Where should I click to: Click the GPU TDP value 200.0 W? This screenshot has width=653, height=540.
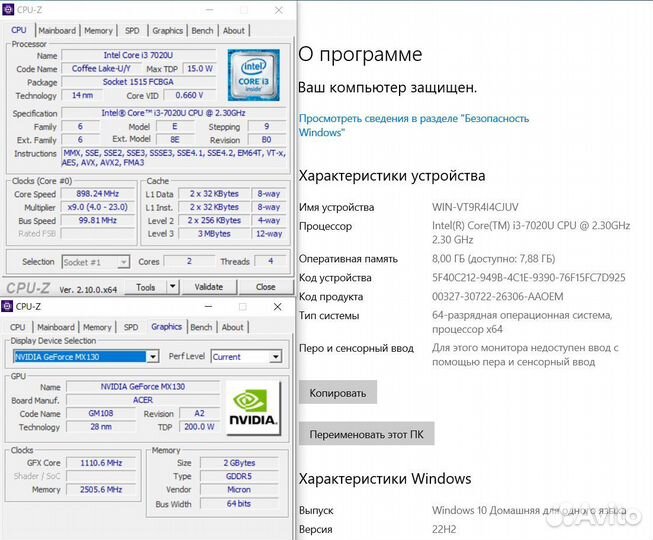point(199,427)
